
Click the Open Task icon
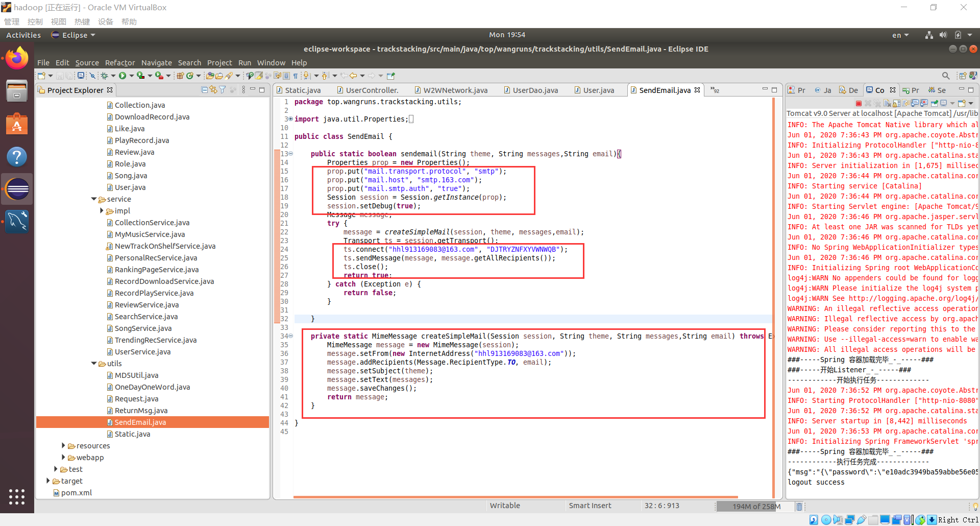pyautogui.click(x=219, y=76)
